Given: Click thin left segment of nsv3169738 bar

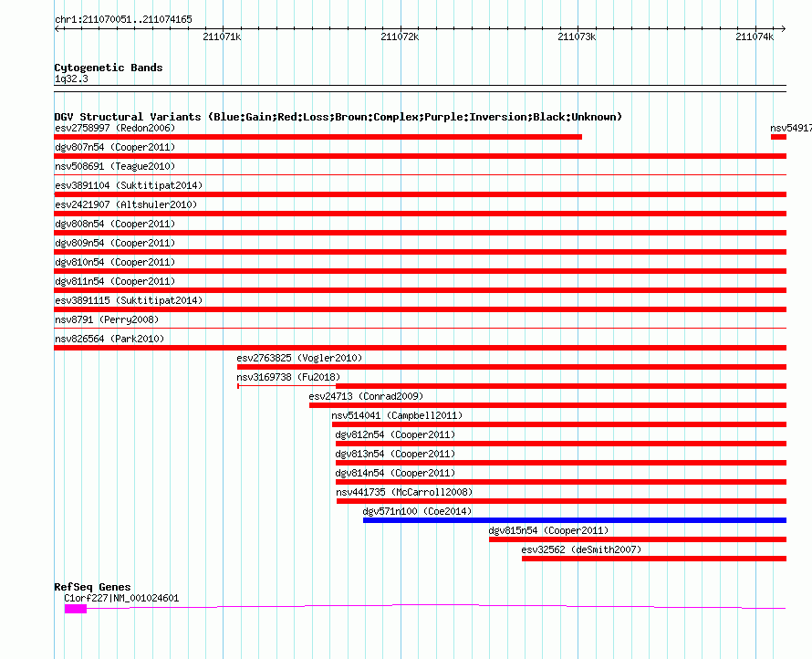Looking at the screenshot, I should click(286, 386).
